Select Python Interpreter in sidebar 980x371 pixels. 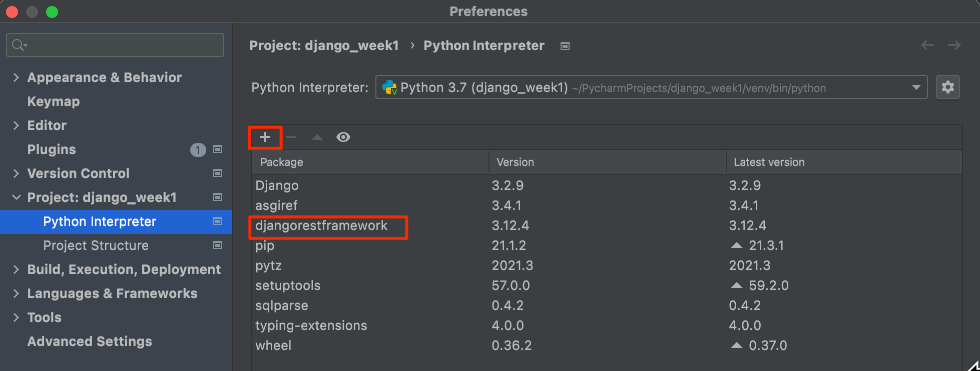click(116, 221)
